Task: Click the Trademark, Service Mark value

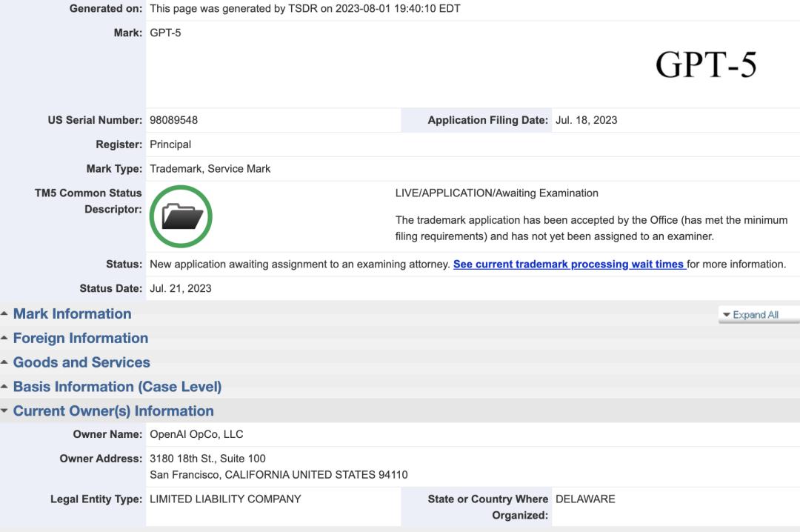Action: (210, 168)
